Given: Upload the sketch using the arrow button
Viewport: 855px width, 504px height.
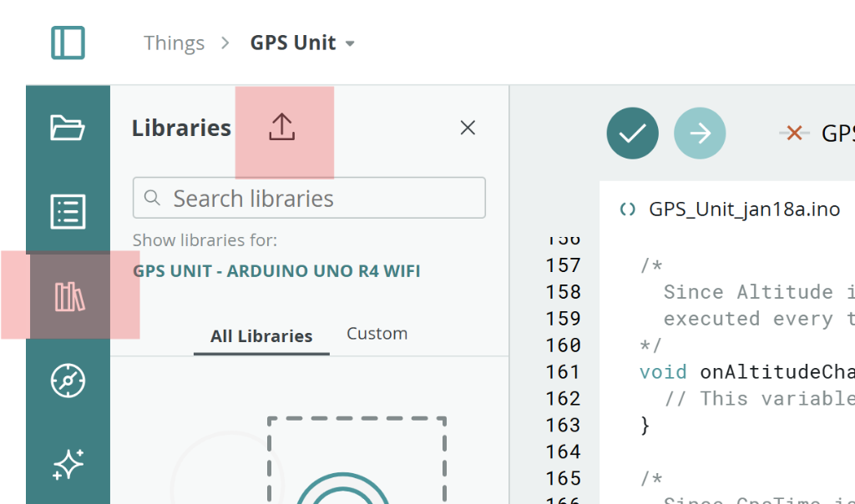Looking at the screenshot, I should [700, 133].
